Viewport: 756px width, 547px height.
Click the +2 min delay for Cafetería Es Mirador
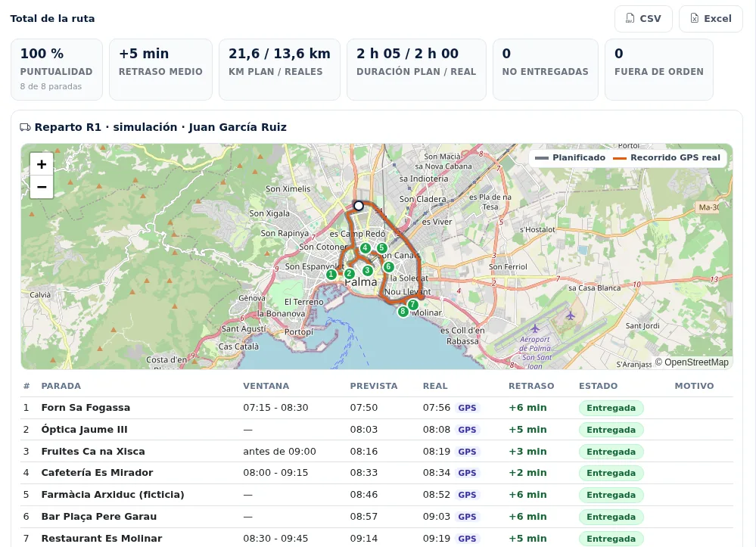(x=527, y=473)
